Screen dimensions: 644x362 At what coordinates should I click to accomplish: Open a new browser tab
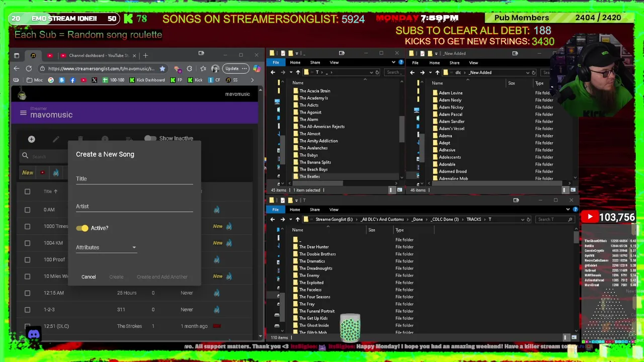pos(145,55)
